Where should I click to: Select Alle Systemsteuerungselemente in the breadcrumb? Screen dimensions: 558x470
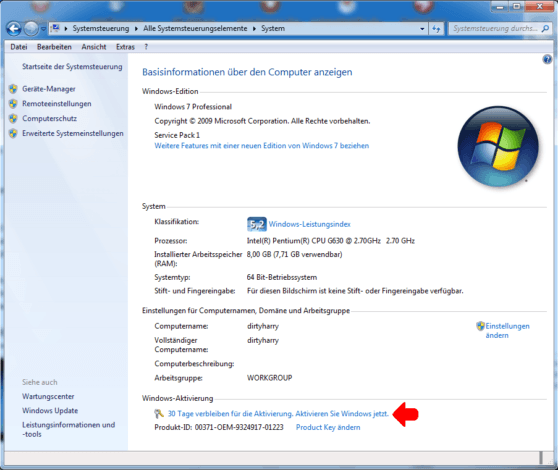195,28
